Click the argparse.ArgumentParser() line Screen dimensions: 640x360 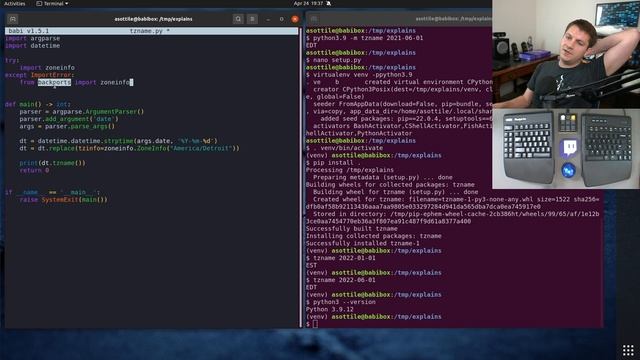pos(82,112)
